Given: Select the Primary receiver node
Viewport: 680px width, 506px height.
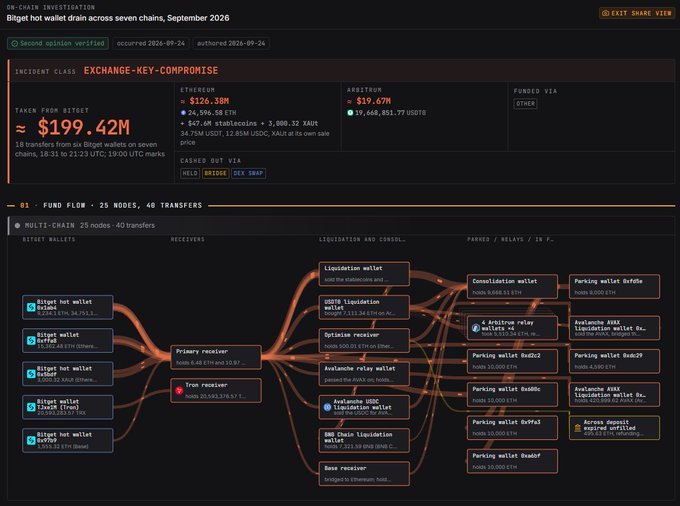Looking at the screenshot, I should tap(216, 357).
